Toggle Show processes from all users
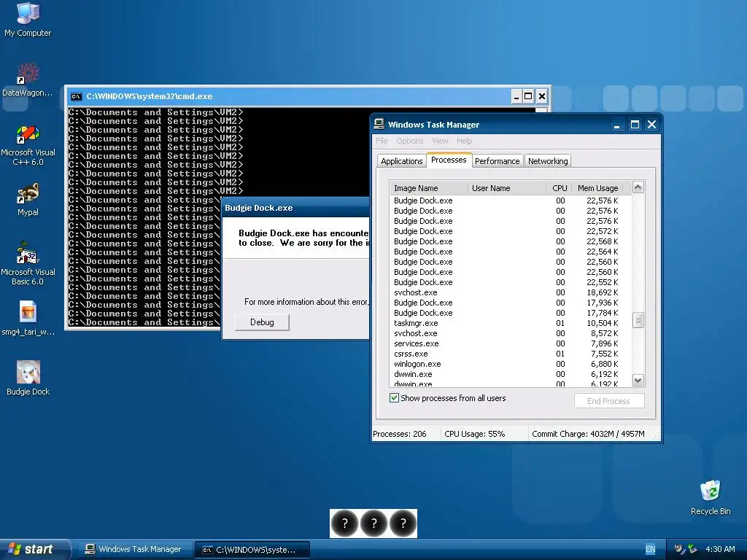The width and height of the screenshot is (747, 560). (394, 398)
